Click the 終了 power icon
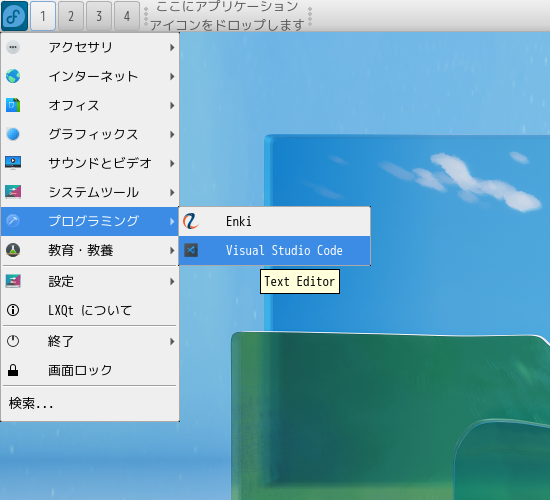550x500 pixels. [13, 341]
